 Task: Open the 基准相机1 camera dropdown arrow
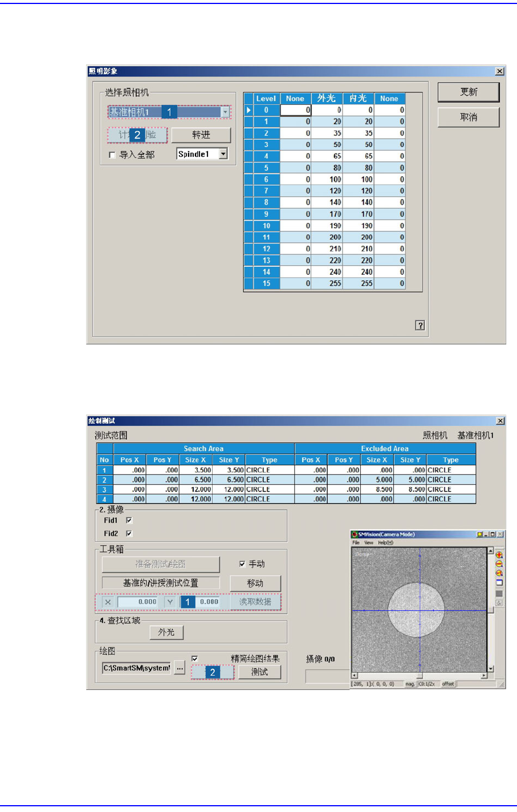pyautogui.click(x=225, y=112)
